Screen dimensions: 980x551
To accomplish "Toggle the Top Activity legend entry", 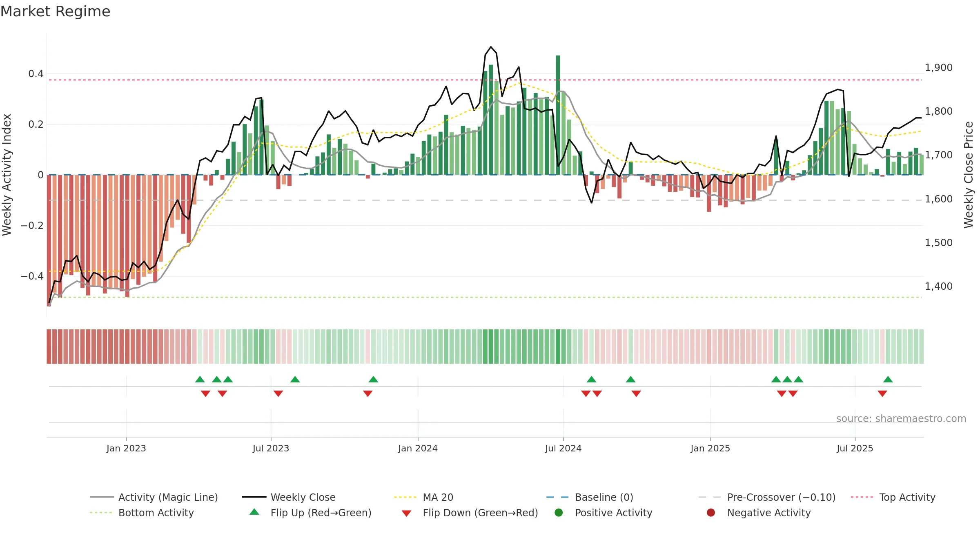I will click(x=893, y=497).
